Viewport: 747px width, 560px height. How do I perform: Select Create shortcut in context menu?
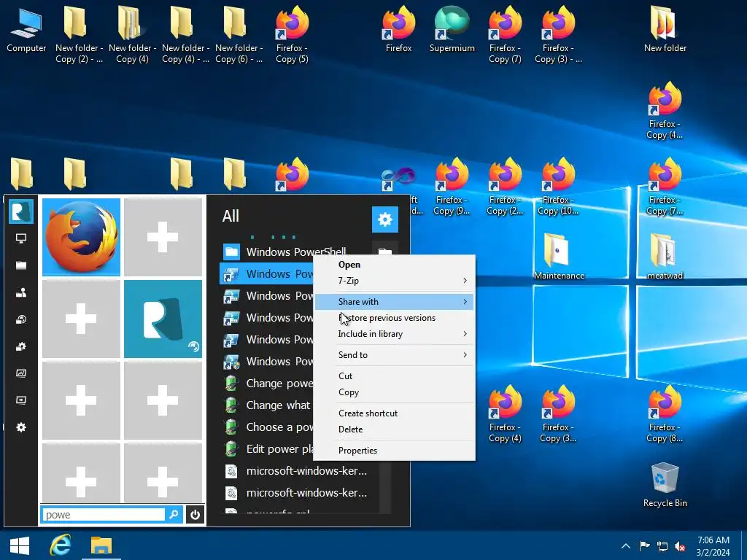coord(395,413)
